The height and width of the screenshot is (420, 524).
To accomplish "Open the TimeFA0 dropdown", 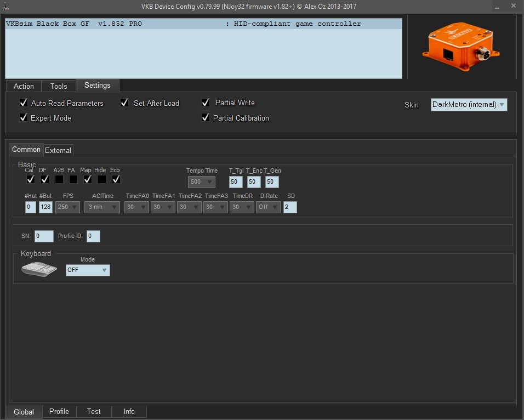I will [x=136, y=207].
